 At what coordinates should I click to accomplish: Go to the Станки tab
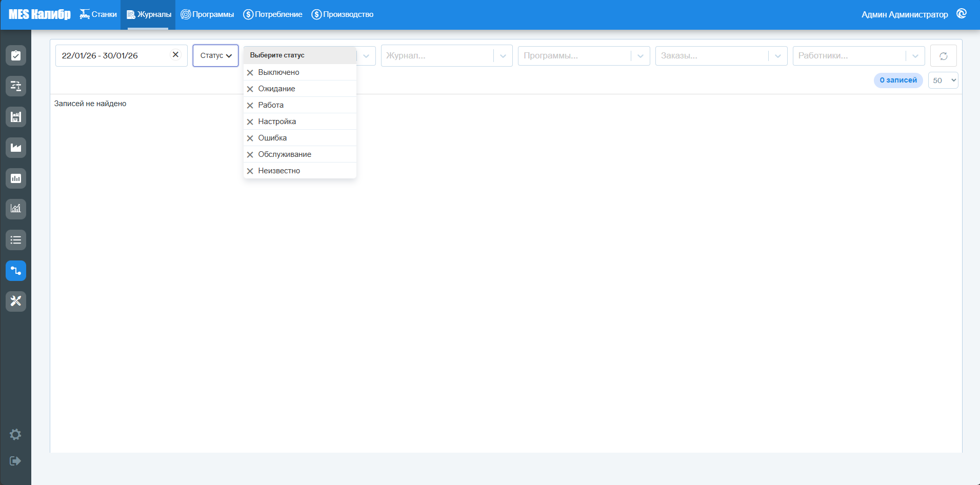click(98, 14)
